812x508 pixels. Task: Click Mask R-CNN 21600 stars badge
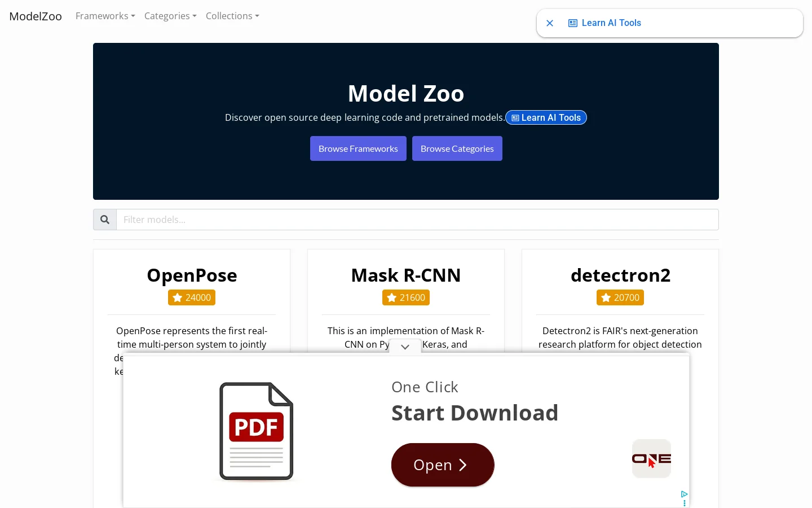click(x=406, y=297)
